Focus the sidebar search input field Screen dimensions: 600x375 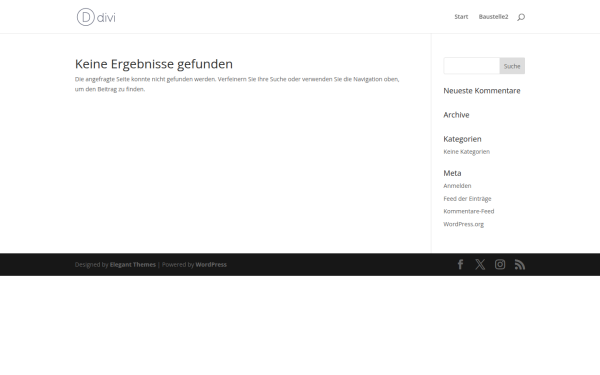471,66
